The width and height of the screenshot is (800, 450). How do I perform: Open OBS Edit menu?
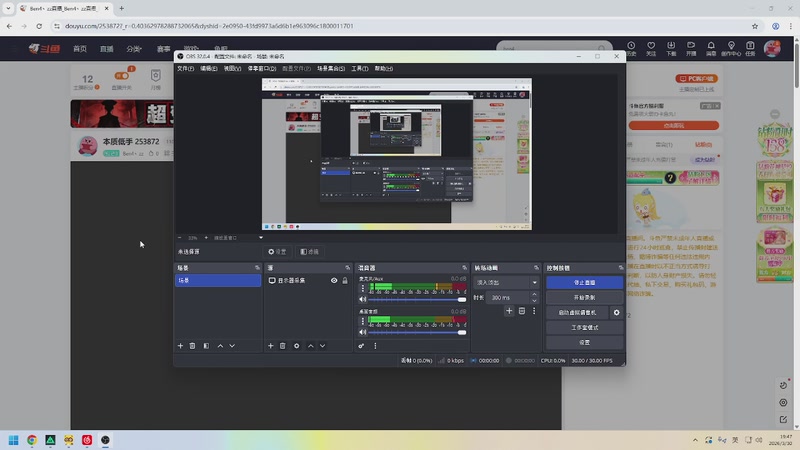(209, 68)
